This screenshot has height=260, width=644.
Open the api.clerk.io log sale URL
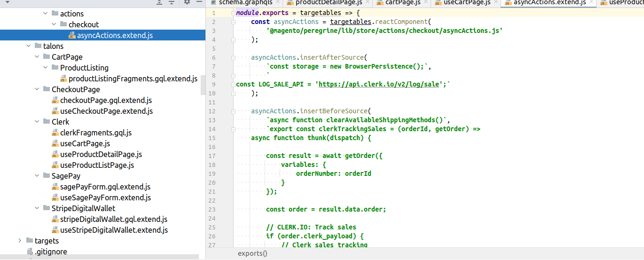(x=379, y=84)
